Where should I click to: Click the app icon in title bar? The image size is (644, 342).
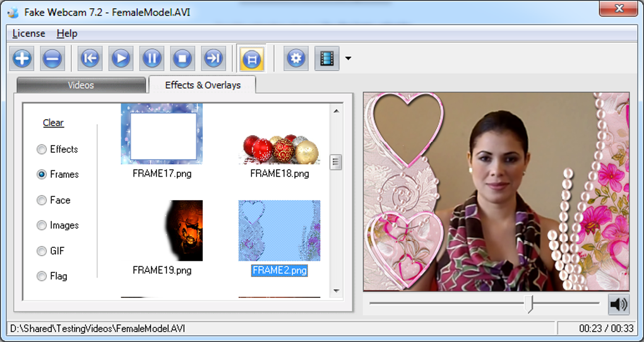(13, 13)
